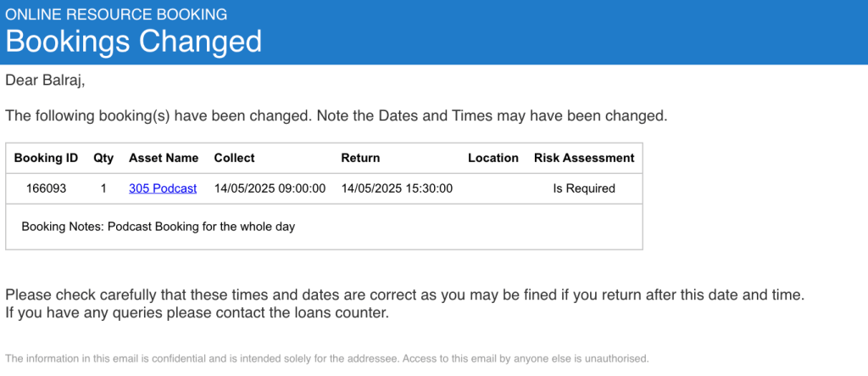Screen dimensions: 868x376
Task: Click the contact the loans counter line
Action: tap(197, 312)
